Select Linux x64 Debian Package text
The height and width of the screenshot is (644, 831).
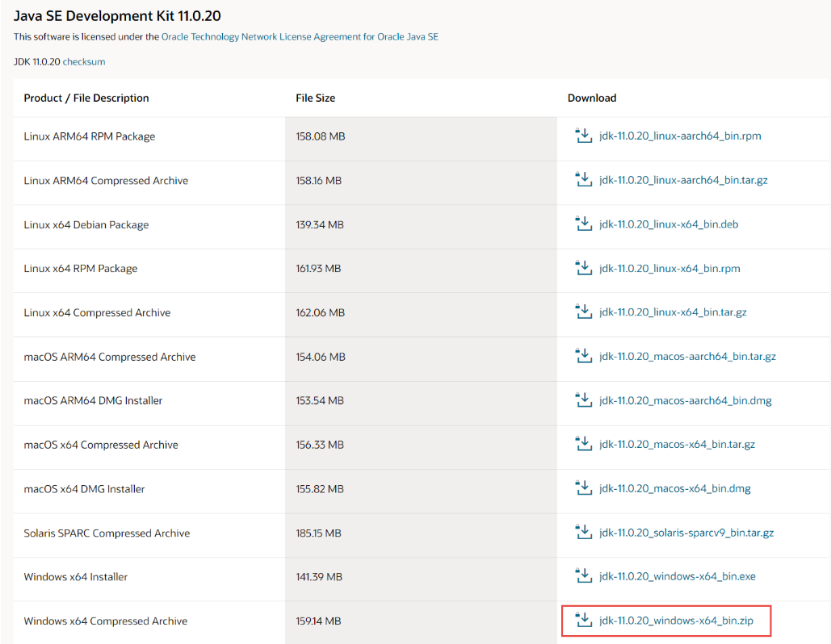tap(86, 224)
